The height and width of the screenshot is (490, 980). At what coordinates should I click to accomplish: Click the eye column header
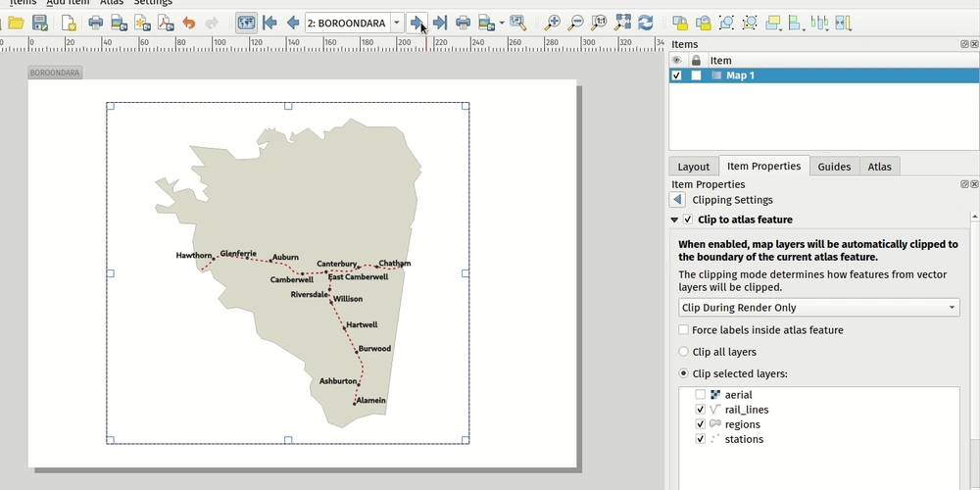(677, 61)
